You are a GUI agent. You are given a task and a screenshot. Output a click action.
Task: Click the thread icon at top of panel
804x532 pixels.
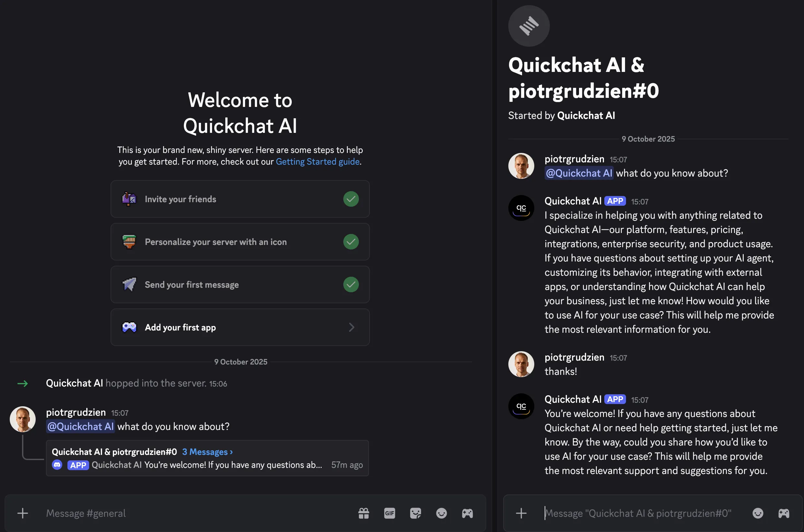(x=529, y=26)
